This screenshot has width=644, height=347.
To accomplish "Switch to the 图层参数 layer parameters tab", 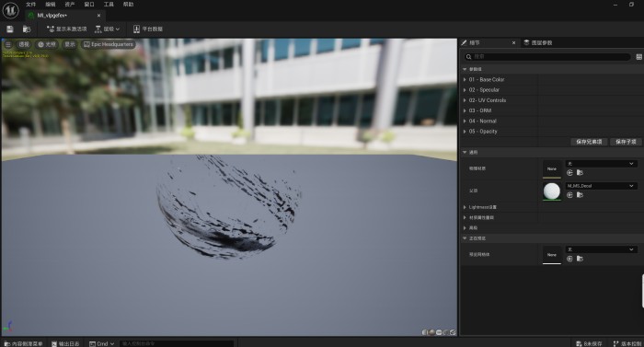I will click(x=538, y=42).
